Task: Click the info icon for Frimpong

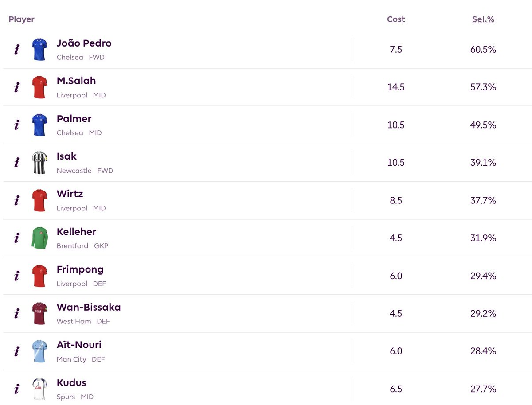Action: click(x=17, y=276)
